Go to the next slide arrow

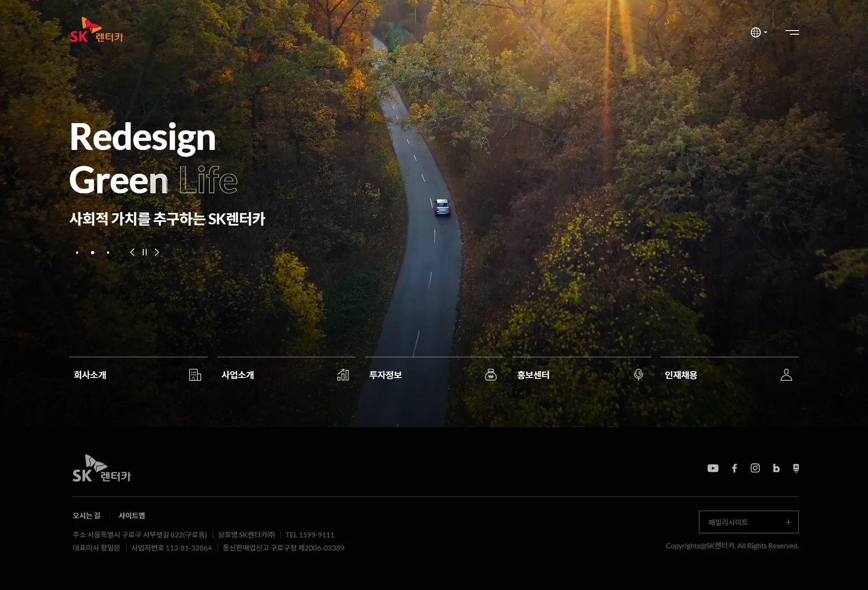click(x=157, y=252)
